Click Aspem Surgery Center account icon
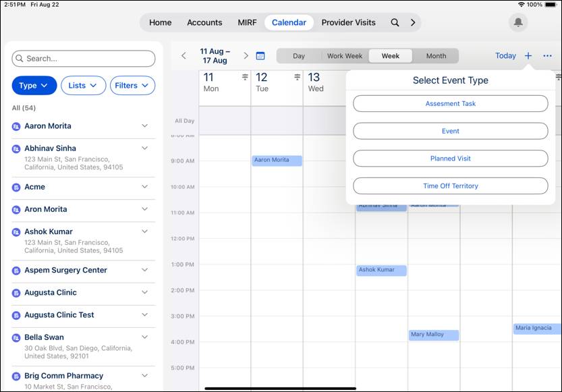 [x=16, y=270]
